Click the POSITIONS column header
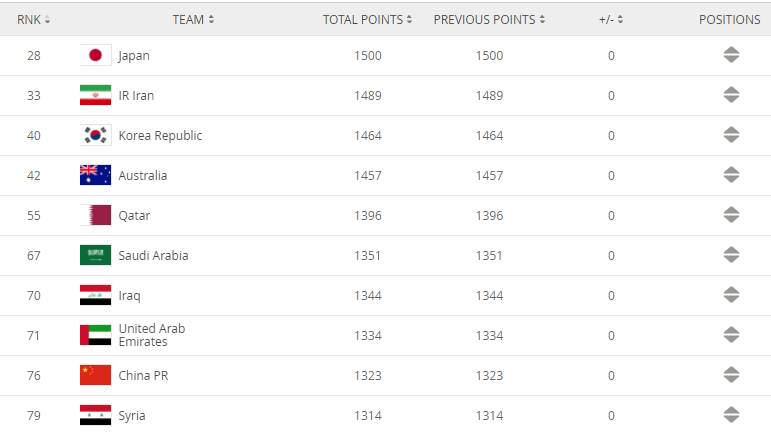Image resolution: width=771 pixels, height=433 pixels. click(x=730, y=19)
